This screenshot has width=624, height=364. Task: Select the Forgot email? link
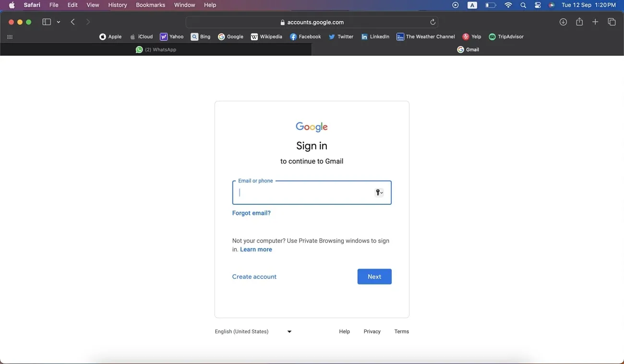(x=251, y=213)
